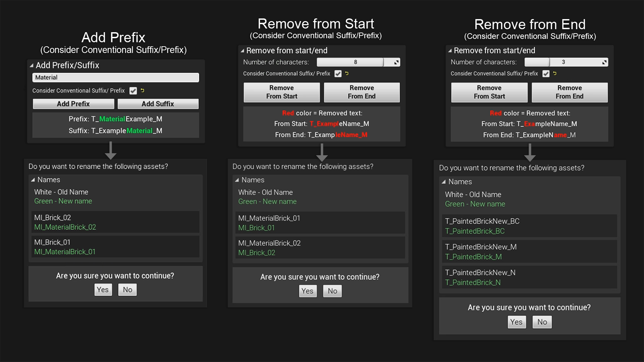Toggle Consider Conventional Suffix/Prefix in Remove from End
The height and width of the screenshot is (362, 644).
(545, 73)
